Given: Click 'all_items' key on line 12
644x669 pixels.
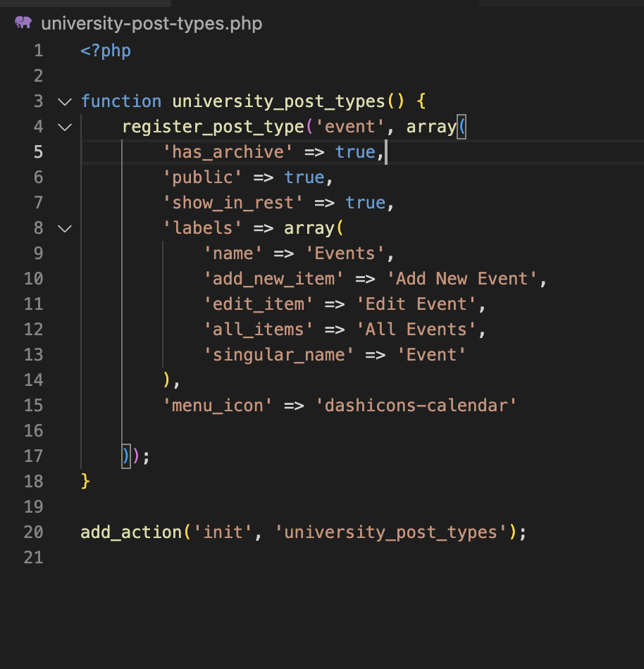Looking at the screenshot, I should coord(258,330).
